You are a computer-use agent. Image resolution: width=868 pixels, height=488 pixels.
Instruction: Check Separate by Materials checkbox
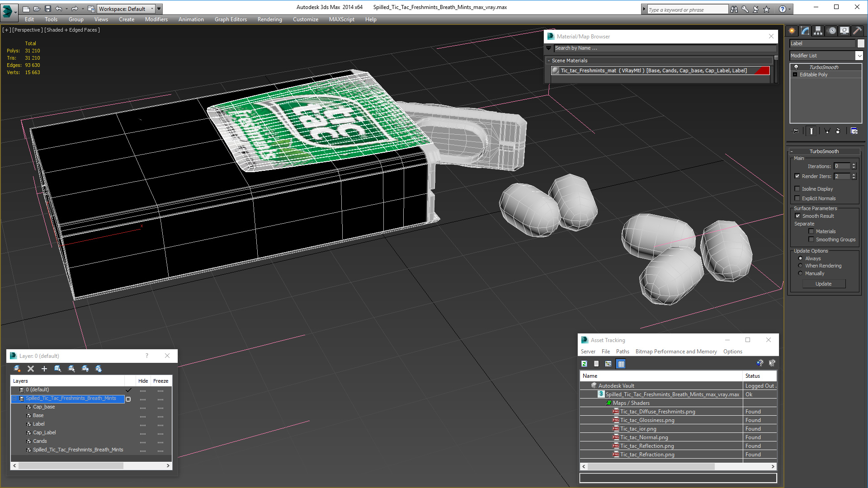(811, 231)
